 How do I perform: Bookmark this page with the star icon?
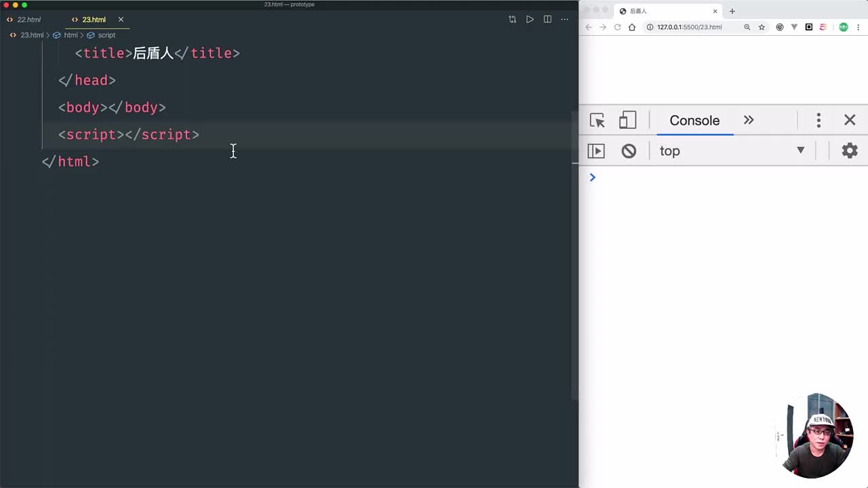pos(762,27)
